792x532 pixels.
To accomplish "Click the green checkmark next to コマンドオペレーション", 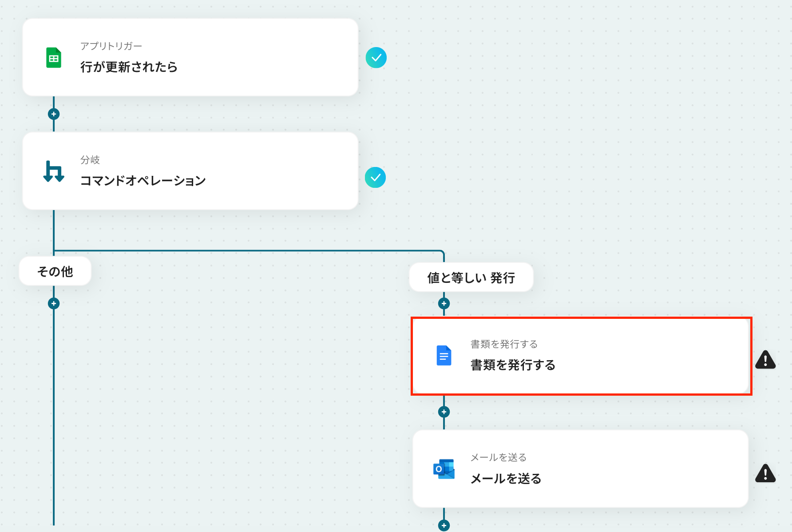I will tap(376, 178).
